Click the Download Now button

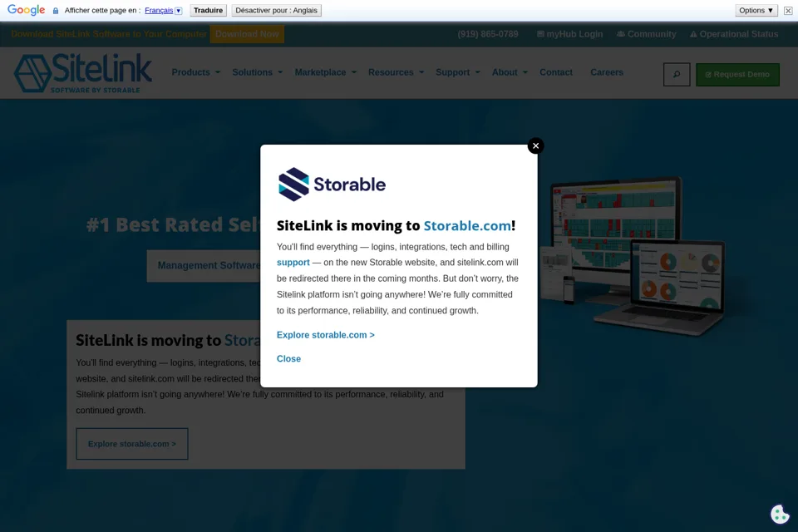pos(247,34)
